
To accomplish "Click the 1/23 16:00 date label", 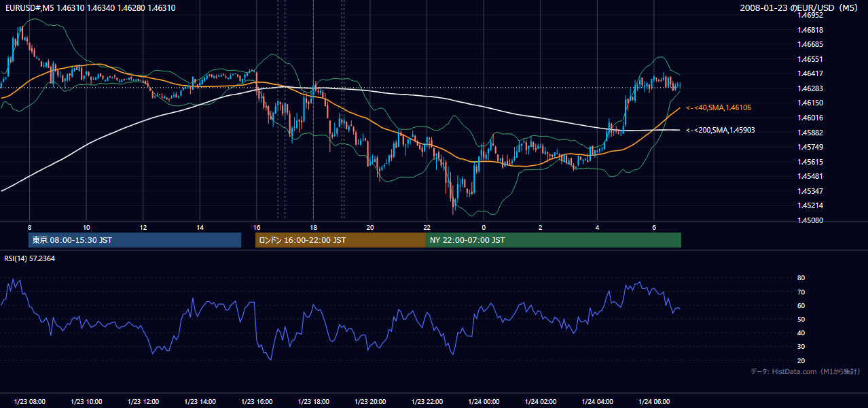I will (x=256, y=401).
